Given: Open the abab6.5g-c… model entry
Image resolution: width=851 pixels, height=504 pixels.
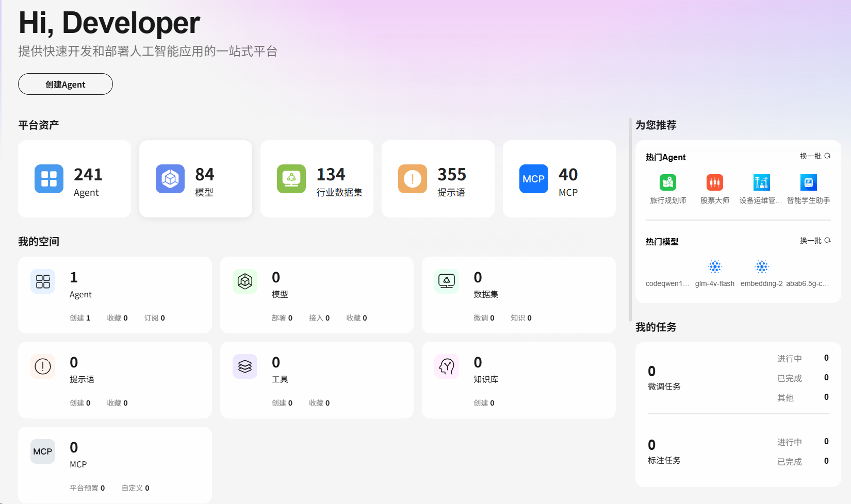Looking at the screenshot, I should (808, 283).
